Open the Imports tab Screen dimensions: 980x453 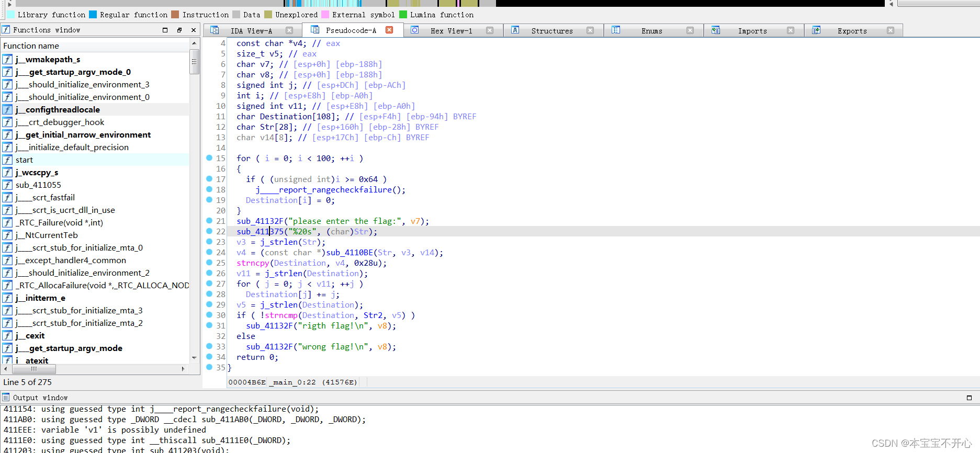[752, 31]
